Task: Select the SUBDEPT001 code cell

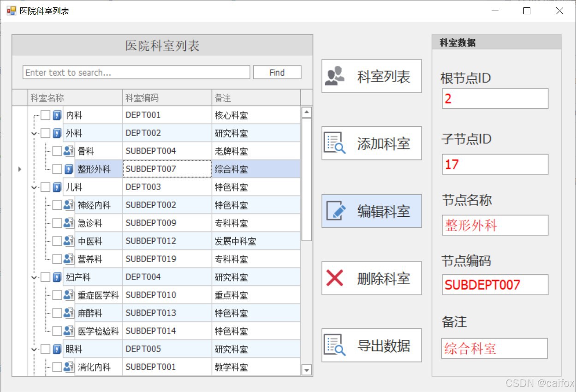Action: [x=167, y=367]
